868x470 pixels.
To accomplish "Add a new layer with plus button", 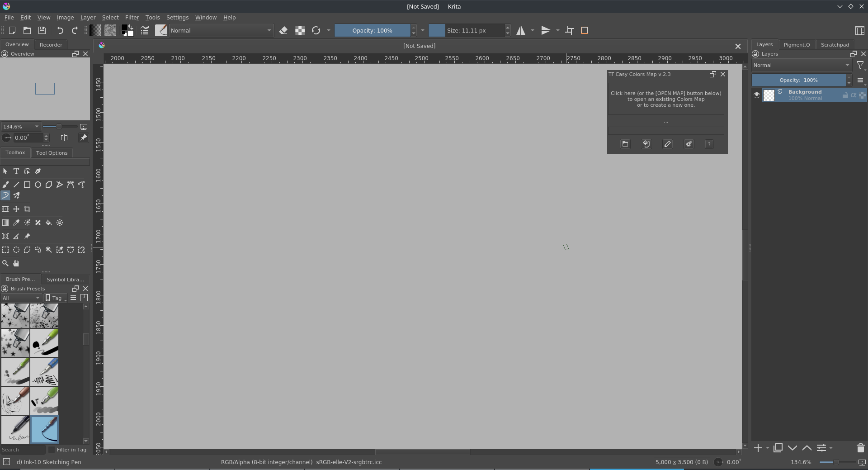I will click(758, 448).
